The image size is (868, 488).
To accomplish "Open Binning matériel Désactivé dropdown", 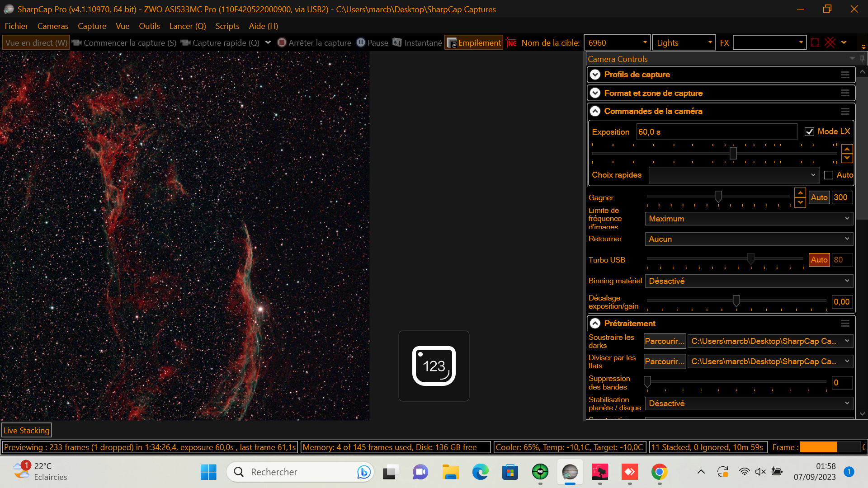I will click(749, 281).
